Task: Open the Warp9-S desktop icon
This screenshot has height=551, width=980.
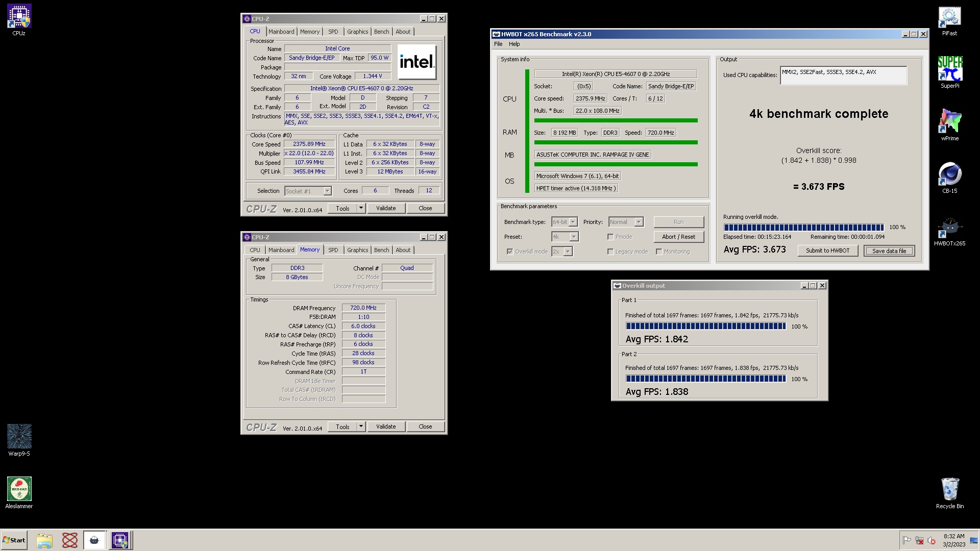Action: (x=19, y=440)
